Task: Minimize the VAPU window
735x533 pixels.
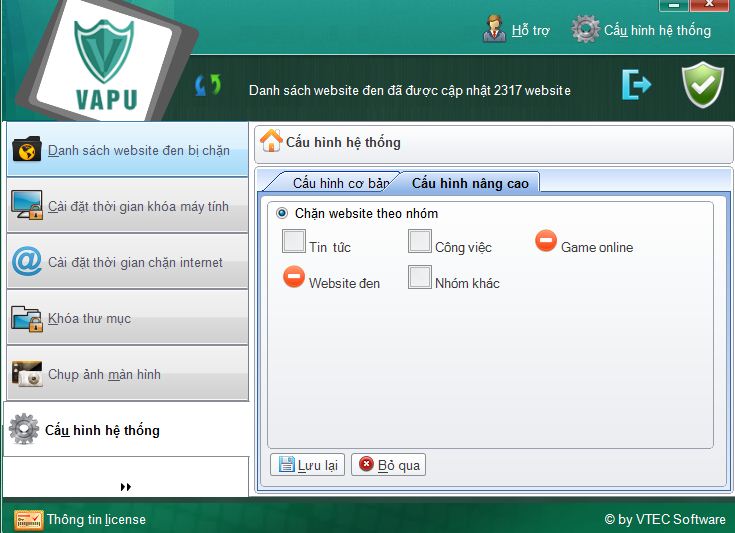Action: click(674, 5)
